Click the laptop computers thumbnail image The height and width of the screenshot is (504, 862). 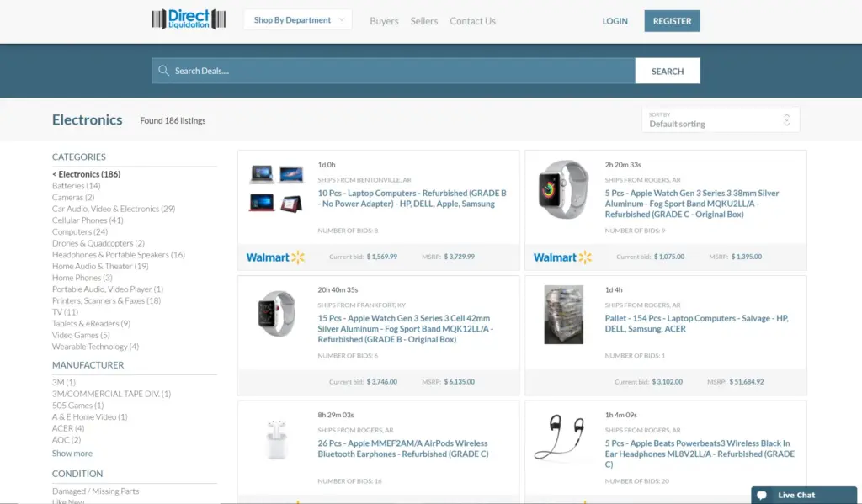click(276, 188)
